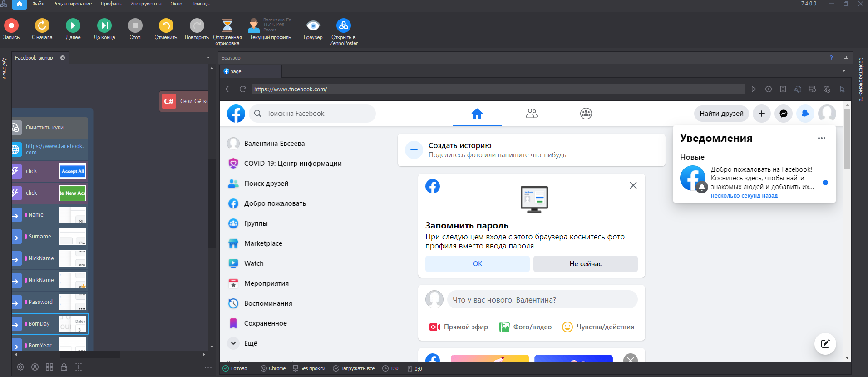The image size is (868, 377).
Task: Open the Редактирование menu
Action: pos(72,4)
